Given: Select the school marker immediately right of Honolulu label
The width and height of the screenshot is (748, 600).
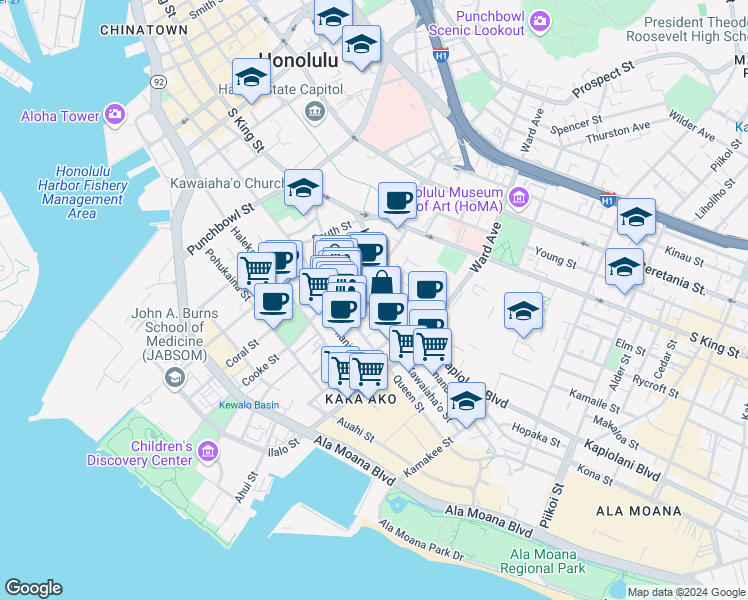Looking at the screenshot, I should [x=362, y=47].
